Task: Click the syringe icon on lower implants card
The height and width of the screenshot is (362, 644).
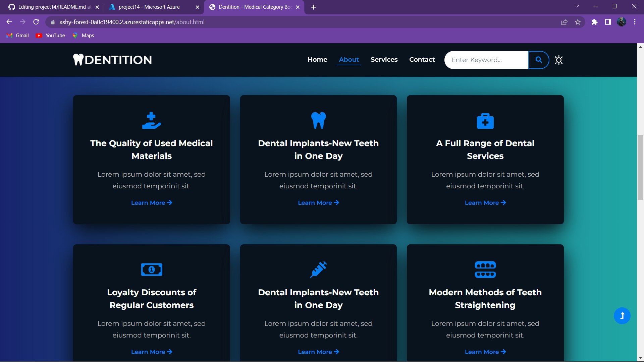Action: click(318, 269)
